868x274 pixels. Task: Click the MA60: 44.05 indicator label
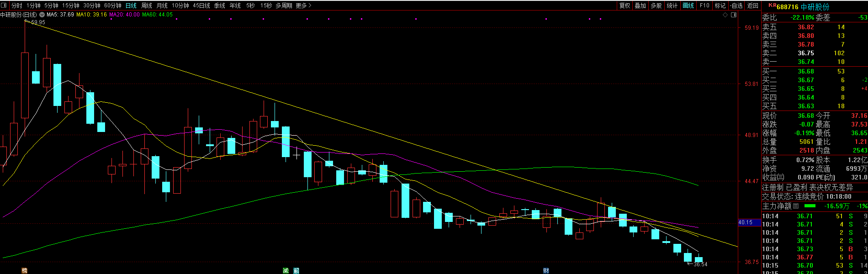158,15
